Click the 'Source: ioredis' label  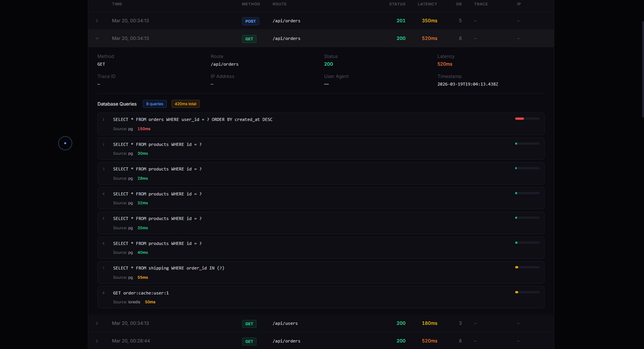coord(127,302)
